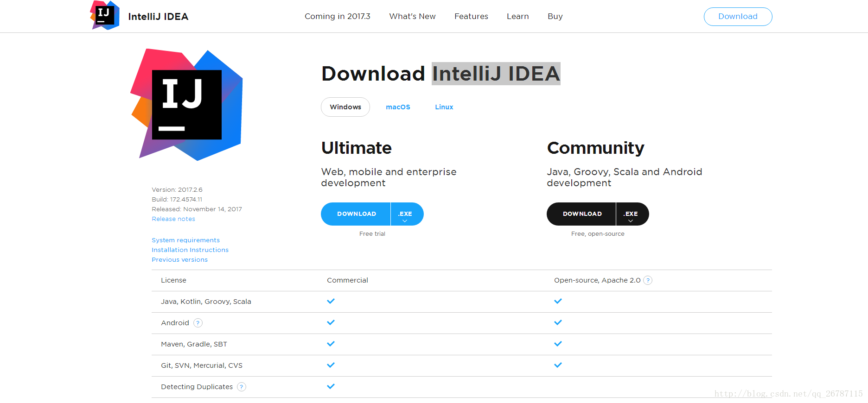Open What's New menu item
This screenshot has height=403, width=868.
412,16
